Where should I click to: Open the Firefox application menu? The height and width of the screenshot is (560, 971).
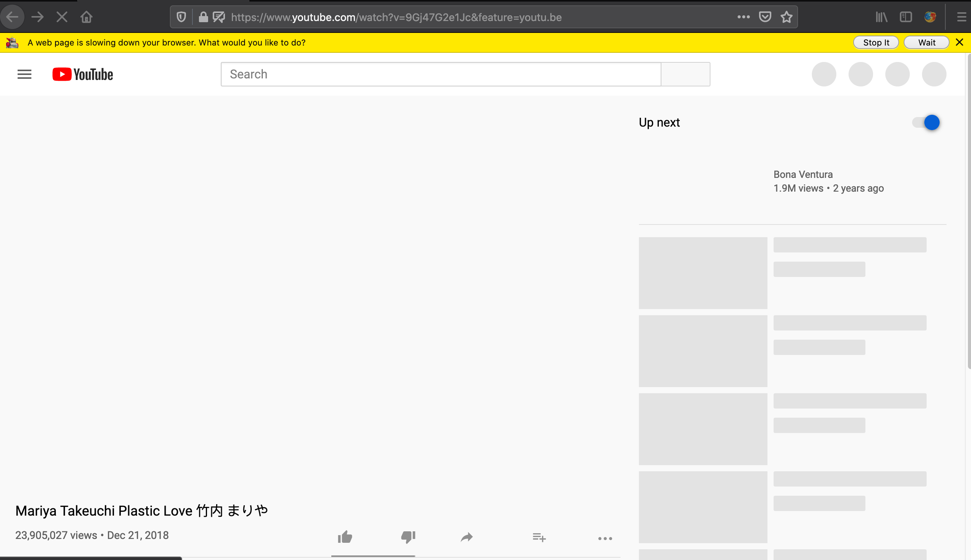click(x=961, y=16)
